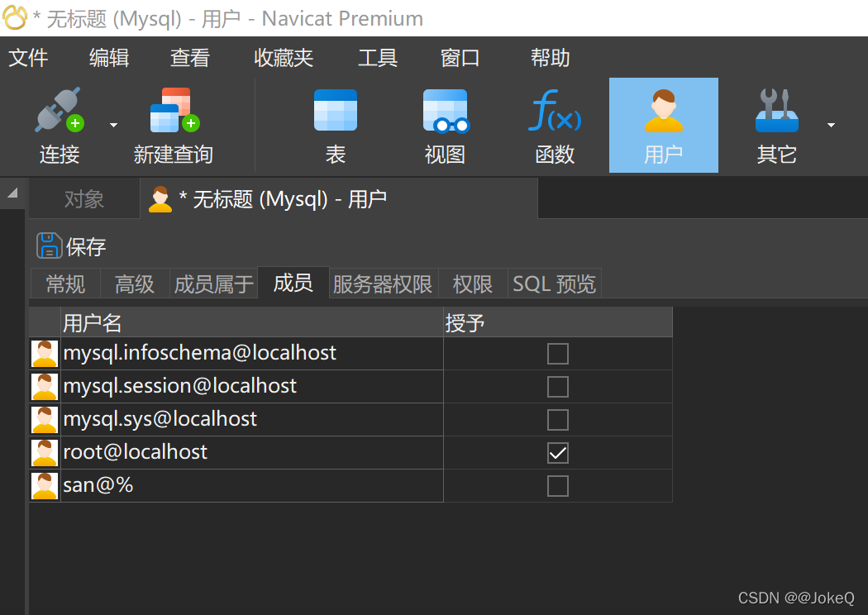Select the 成员 tab
Image resolution: width=868 pixels, height=615 pixels.
293,283
